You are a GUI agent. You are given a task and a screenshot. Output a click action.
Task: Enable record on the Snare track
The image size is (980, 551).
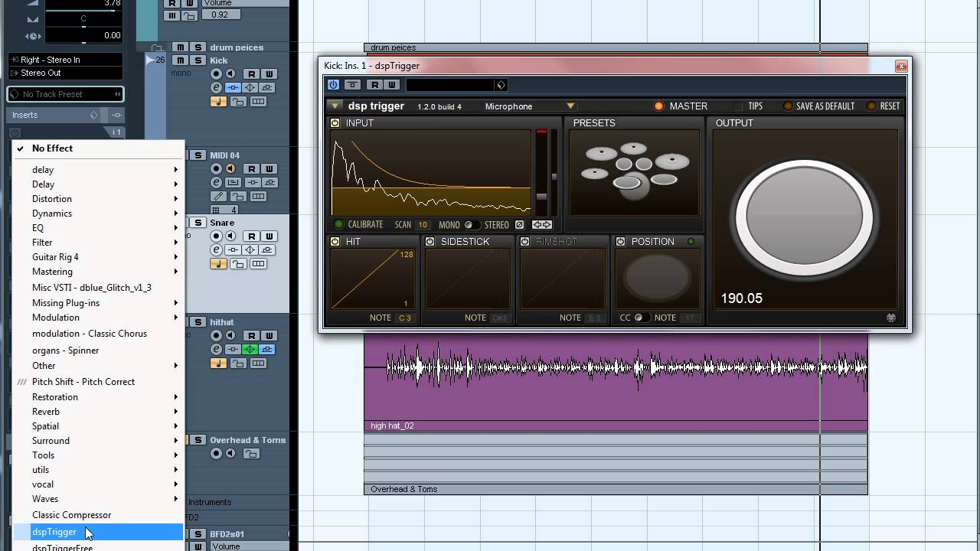pos(216,236)
